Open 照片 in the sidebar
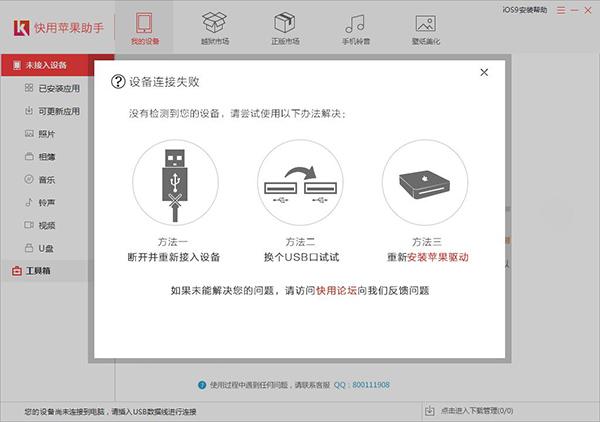 click(40, 134)
